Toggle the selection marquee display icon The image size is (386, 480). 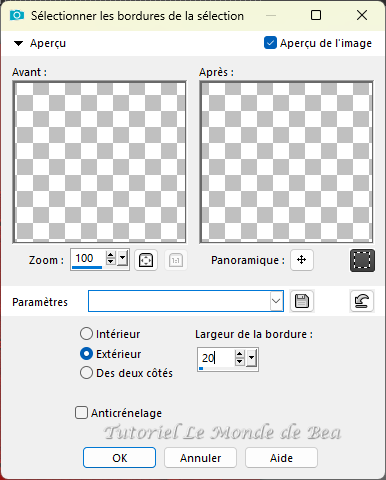362,260
